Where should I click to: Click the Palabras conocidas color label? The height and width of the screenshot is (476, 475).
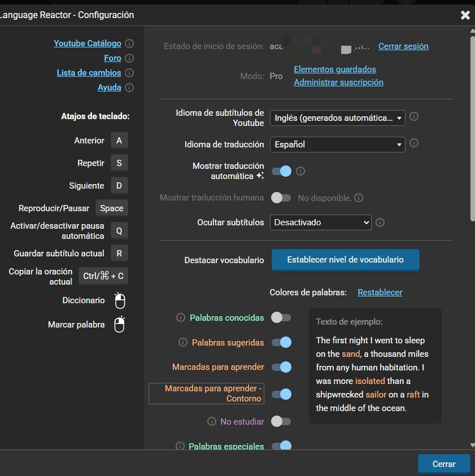coord(226,317)
